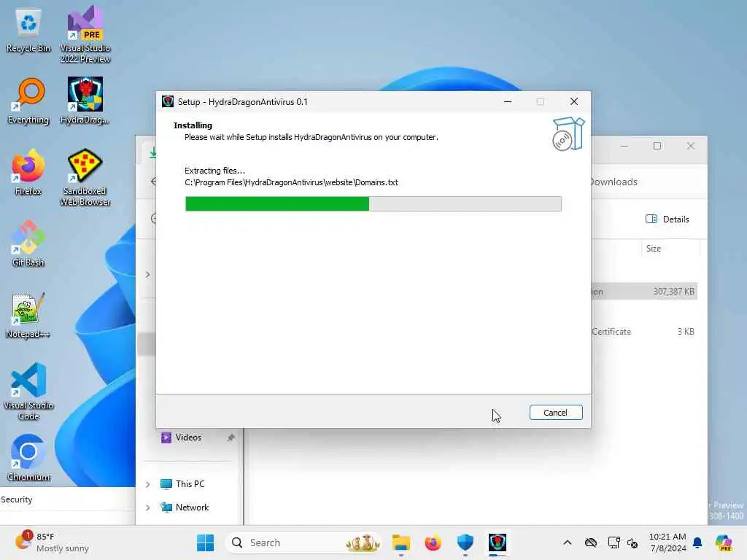Select the Certificate file 3 KB row

(x=644, y=332)
